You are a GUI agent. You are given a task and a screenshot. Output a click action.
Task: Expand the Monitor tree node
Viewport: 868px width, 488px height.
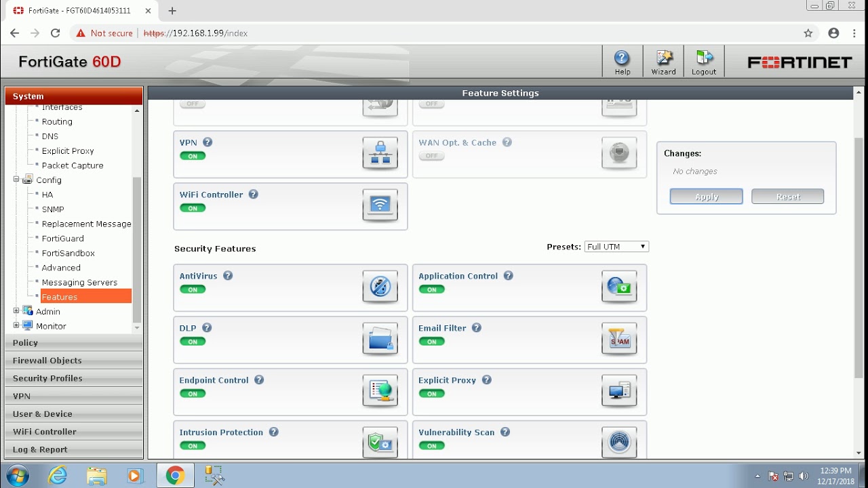click(x=16, y=326)
